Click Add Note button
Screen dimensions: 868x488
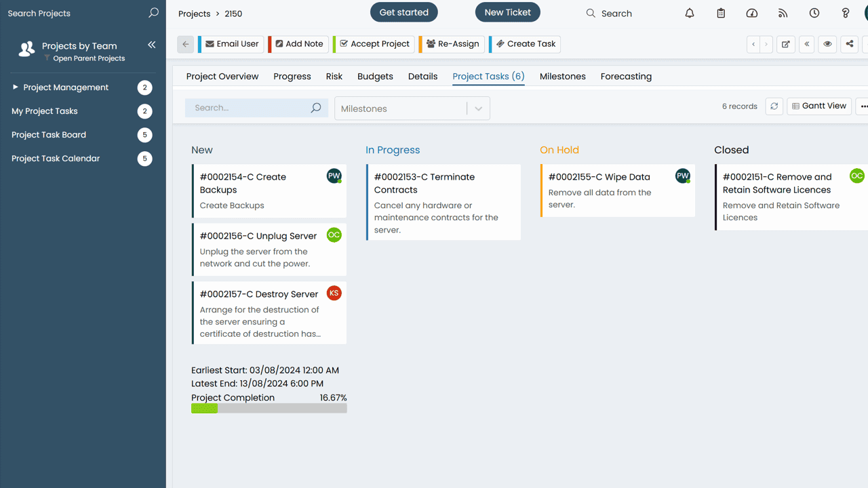298,44
